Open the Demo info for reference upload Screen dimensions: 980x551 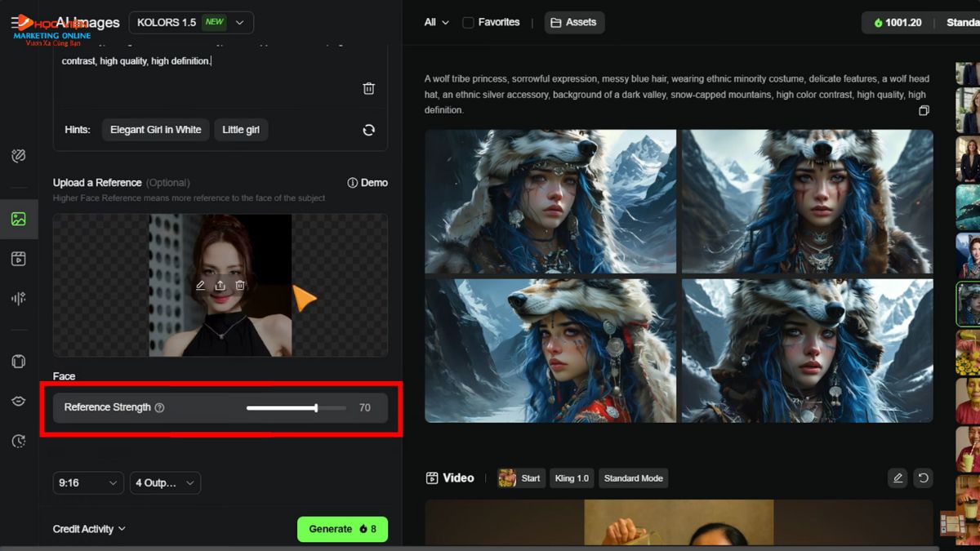[367, 183]
